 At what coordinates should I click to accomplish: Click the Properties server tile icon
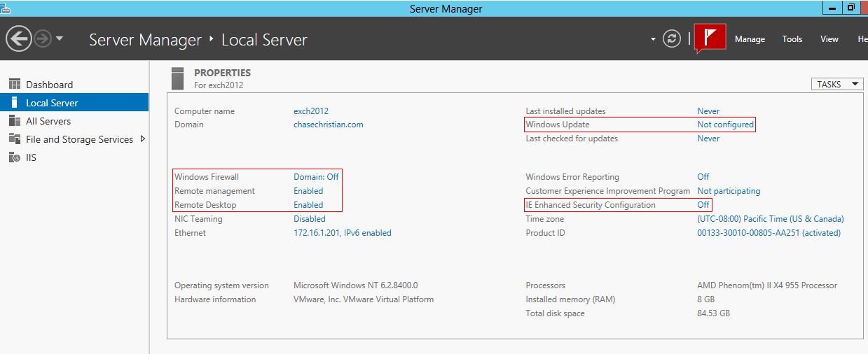[178, 78]
